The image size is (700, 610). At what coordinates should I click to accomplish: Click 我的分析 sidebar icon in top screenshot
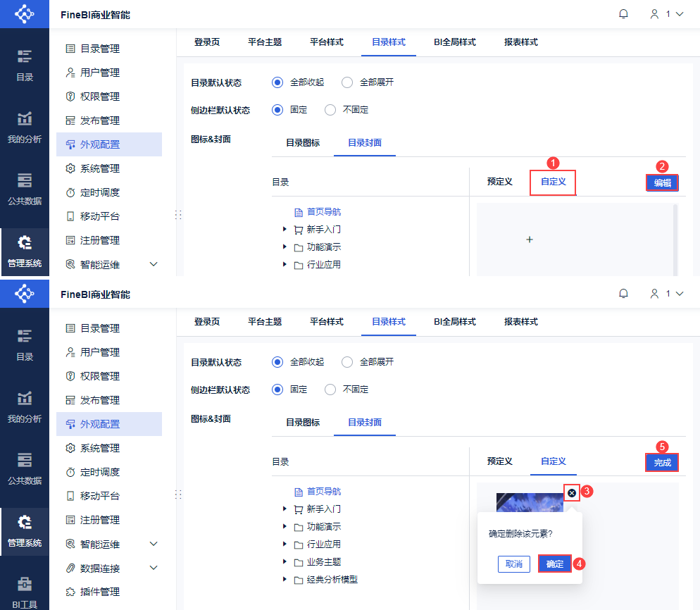click(25, 127)
